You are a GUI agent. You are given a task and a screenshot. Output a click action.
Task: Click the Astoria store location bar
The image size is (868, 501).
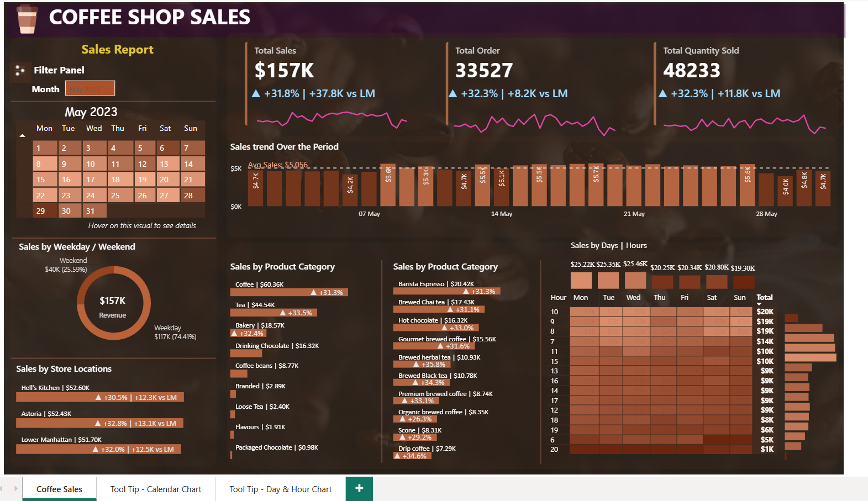point(99,423)
